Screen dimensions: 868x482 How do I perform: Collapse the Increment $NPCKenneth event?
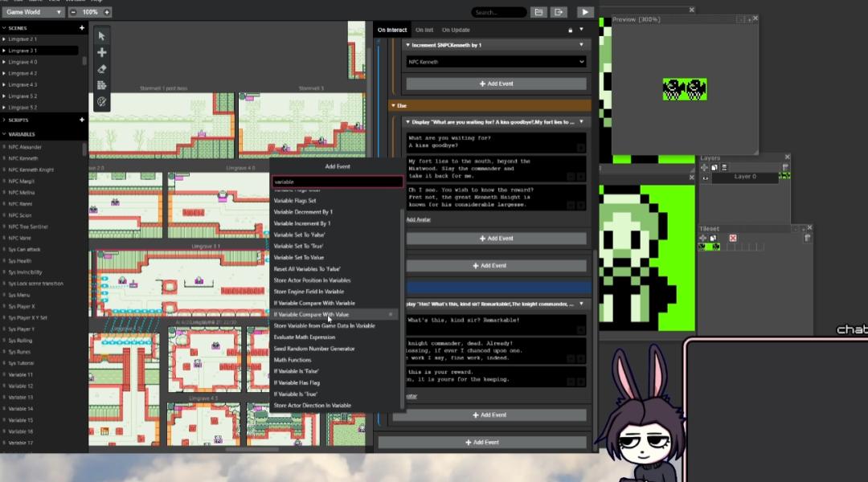(408, 45)
